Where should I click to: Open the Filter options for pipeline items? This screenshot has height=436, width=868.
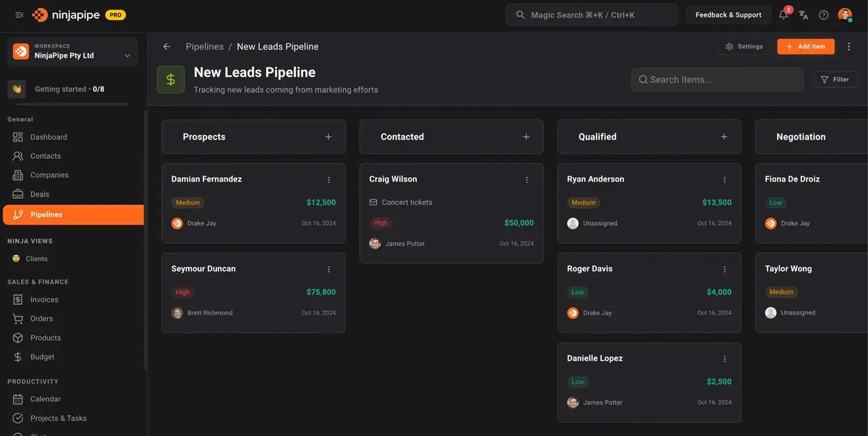click(835, 79)
